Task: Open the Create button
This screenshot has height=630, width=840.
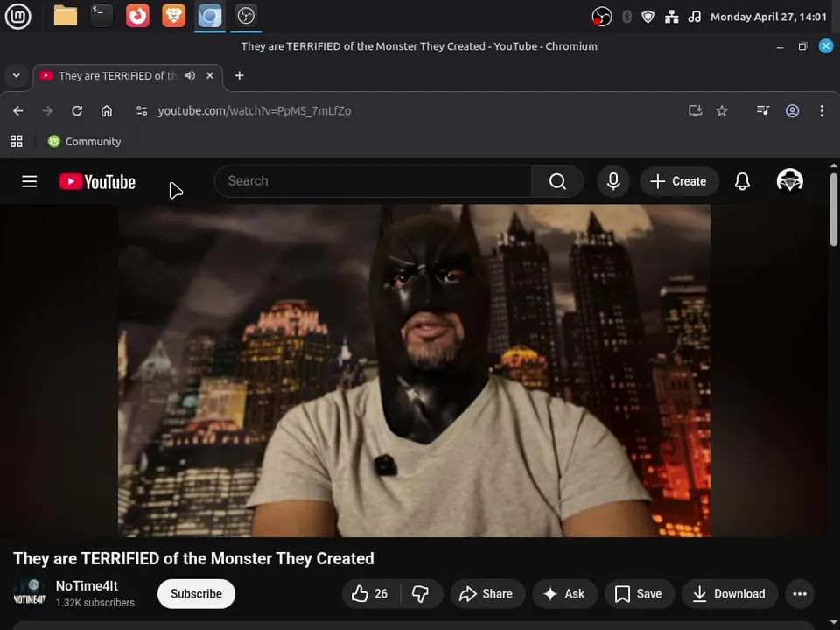Action: [678, 181]
